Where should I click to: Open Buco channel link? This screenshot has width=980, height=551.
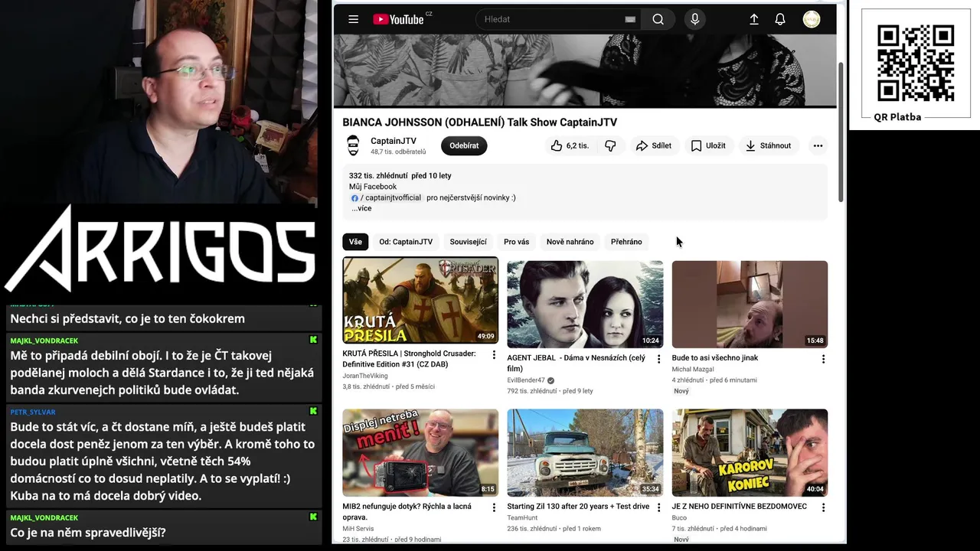click(x=680, y=518)
